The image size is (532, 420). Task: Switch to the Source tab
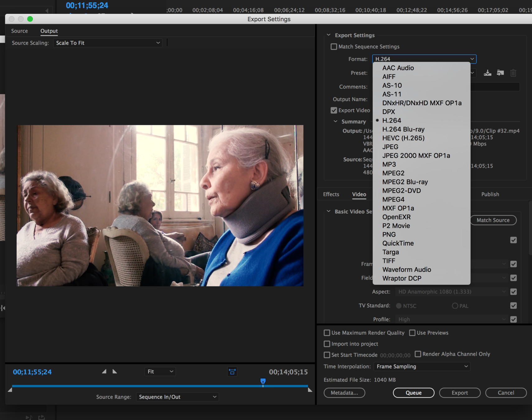pyautogui.click(x=19, y=31)
